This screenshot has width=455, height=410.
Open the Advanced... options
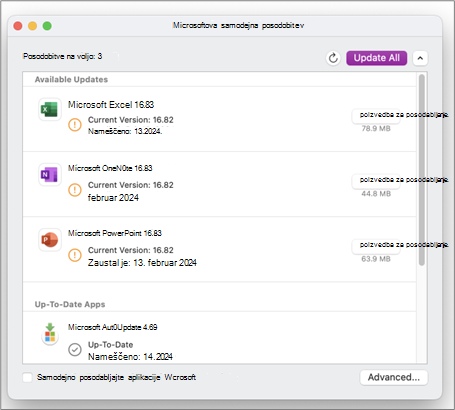(394, 377)
